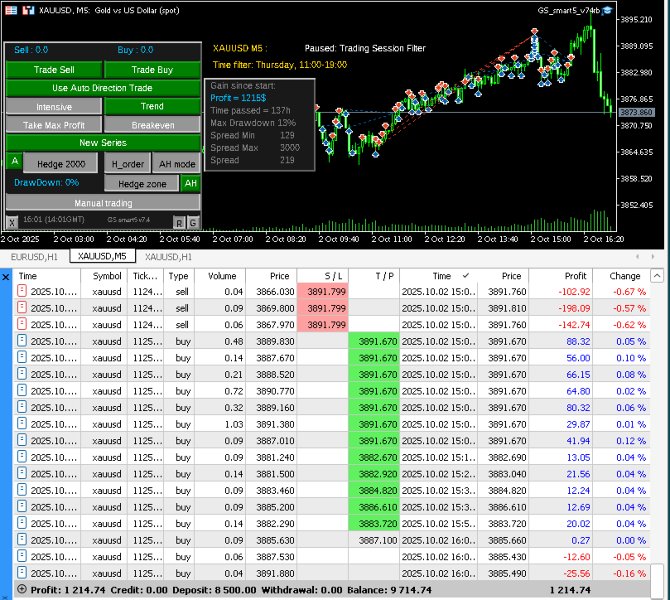Viewport: 670px width, 600px height.
Task: Click buy order icon with profit 21.56
Action: point(22,474)
